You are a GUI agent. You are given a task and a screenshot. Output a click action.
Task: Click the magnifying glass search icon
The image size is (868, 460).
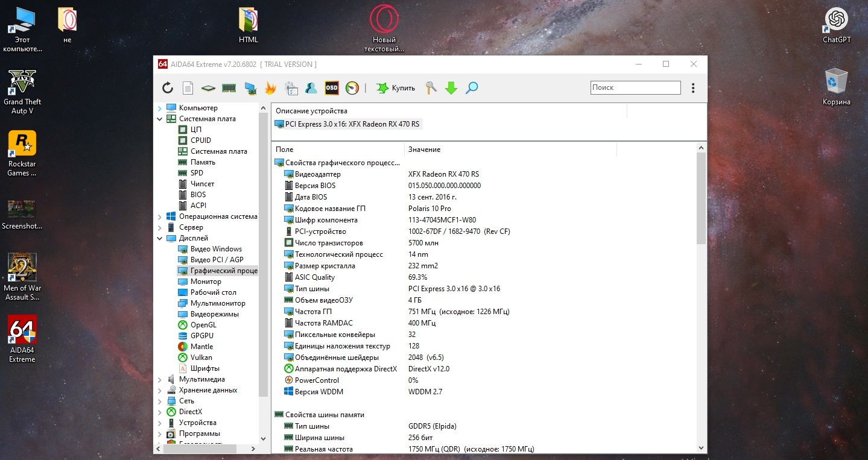tap(472, 88)
